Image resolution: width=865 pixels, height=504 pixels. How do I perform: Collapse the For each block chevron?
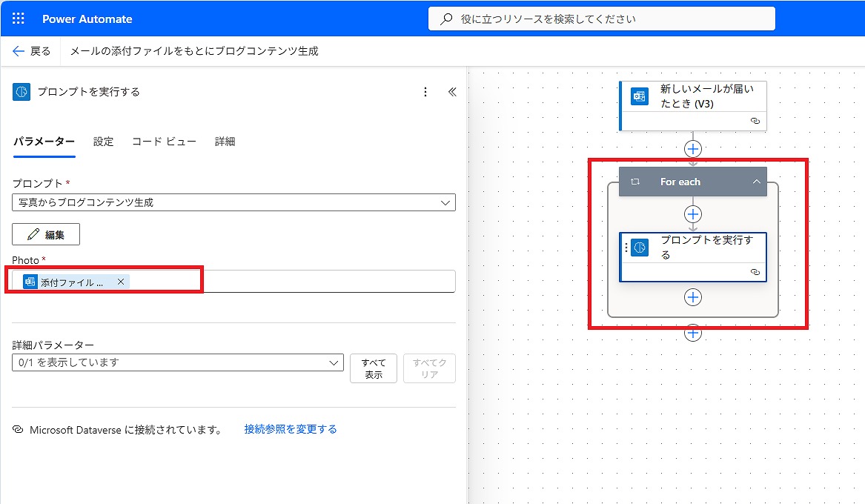(757, 182)
